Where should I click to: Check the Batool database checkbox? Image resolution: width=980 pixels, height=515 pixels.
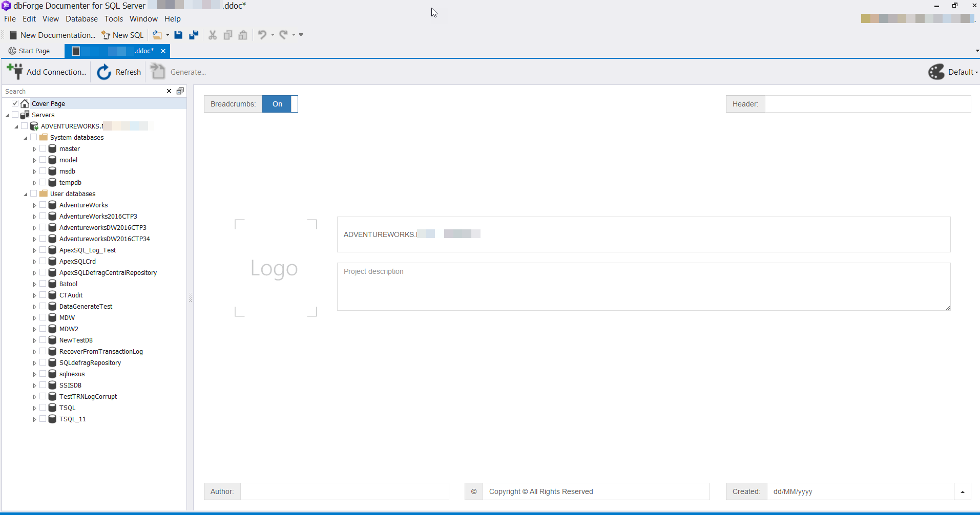pyautogui.click(x=43, y=284)
